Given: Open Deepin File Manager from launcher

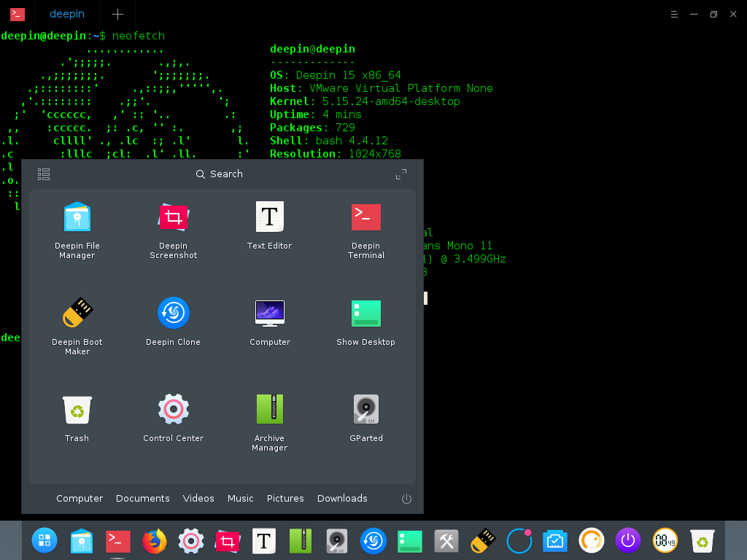Looking at the screenshot, I should [x=77, y=230].
